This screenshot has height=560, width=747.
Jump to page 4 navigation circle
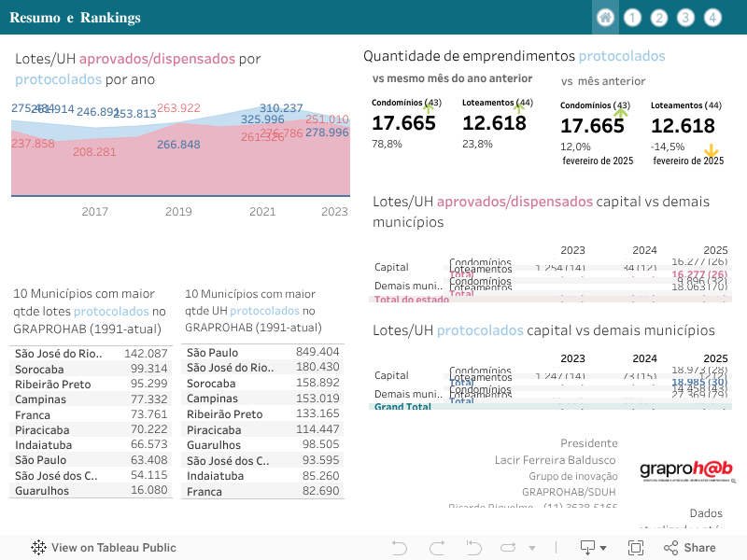(712, 18)
